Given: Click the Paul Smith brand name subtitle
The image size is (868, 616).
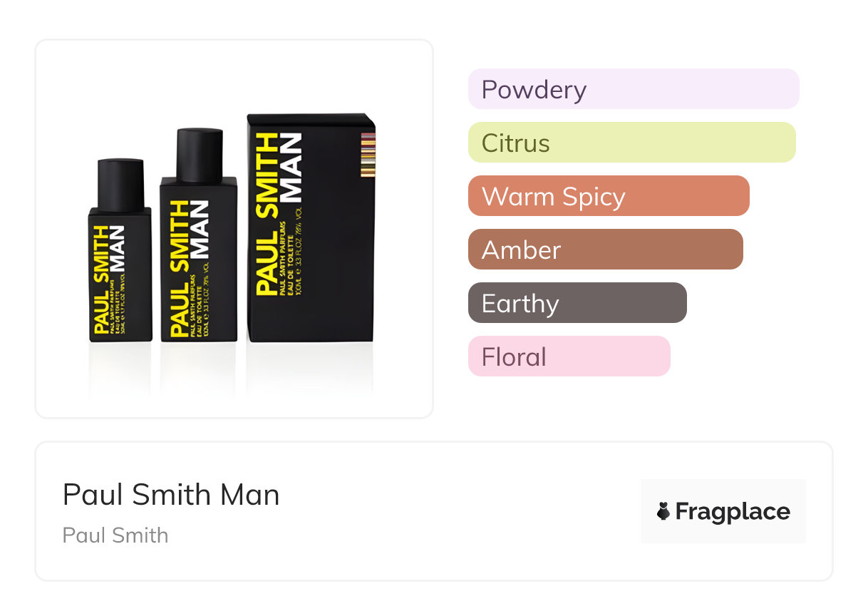Looking at the screenshot, I should tap(115, 535).
